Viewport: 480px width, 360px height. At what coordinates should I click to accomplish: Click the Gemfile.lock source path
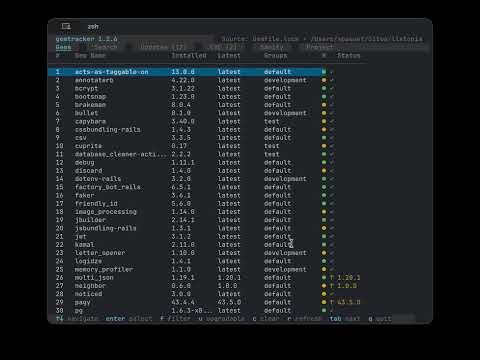(x=322, y=39)
